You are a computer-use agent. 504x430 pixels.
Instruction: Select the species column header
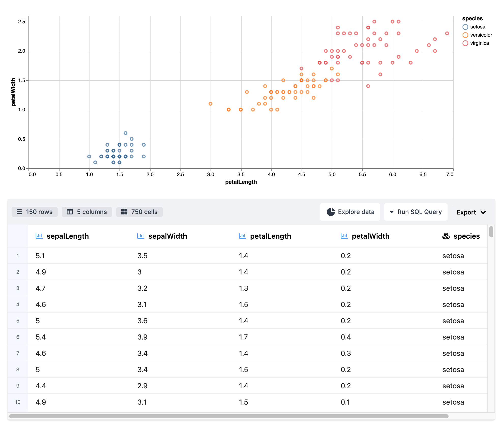coord(466,236)
